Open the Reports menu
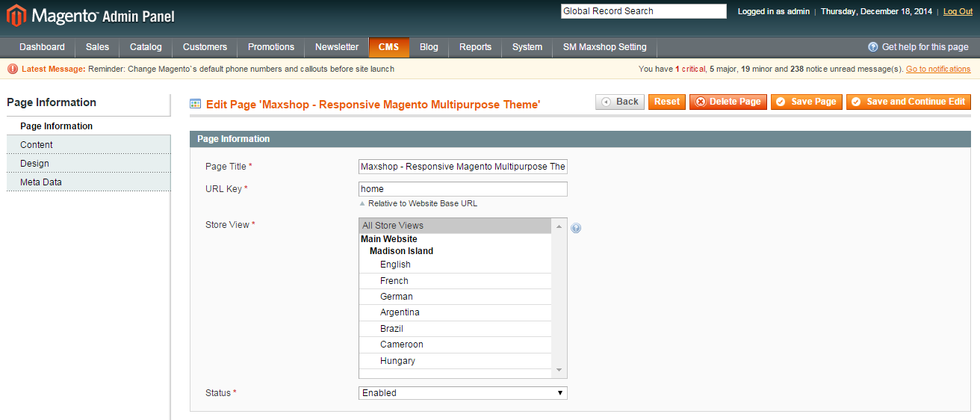980x420 pixels. (x=475, y=47)
